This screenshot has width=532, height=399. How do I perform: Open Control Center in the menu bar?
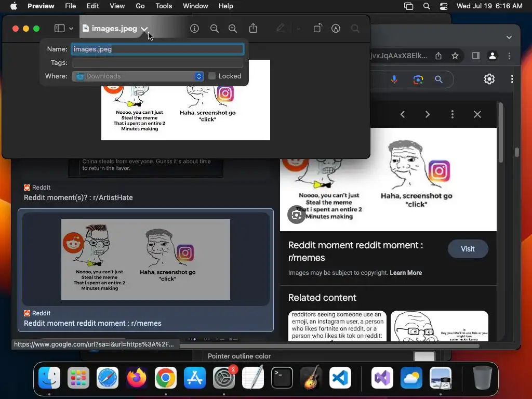tap(444, 6)
